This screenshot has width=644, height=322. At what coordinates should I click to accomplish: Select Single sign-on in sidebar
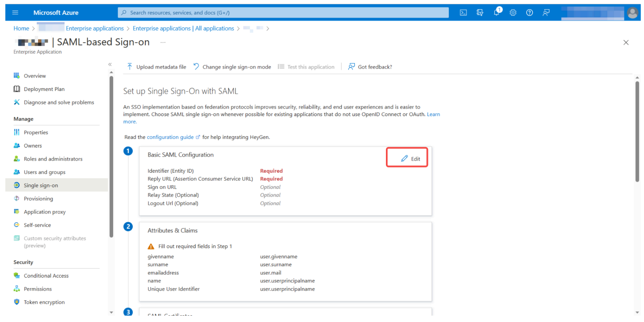pyautogui.click(x=57, y=185)
